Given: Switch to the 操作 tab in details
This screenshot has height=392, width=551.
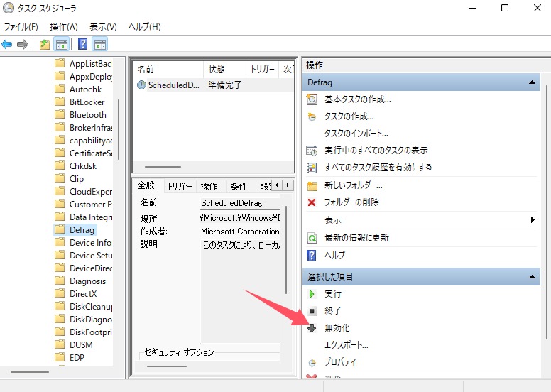Looking at the screenshot, I should (x=209, y=186).
